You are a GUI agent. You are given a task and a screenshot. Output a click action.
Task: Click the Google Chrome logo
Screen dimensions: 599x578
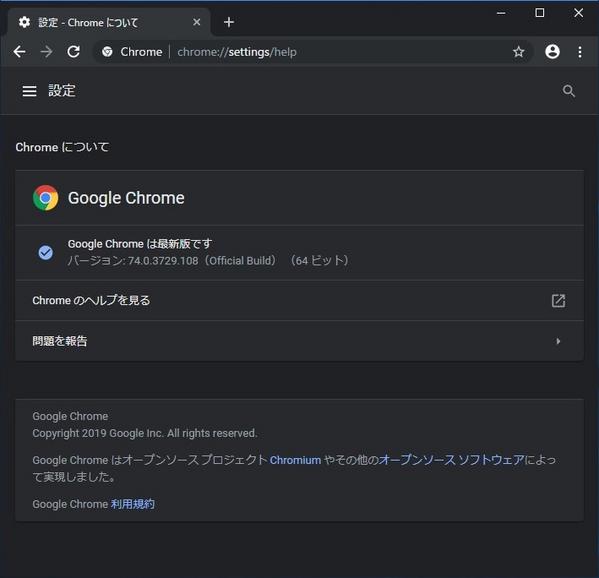pyautogui.click(x=45, y=198)
